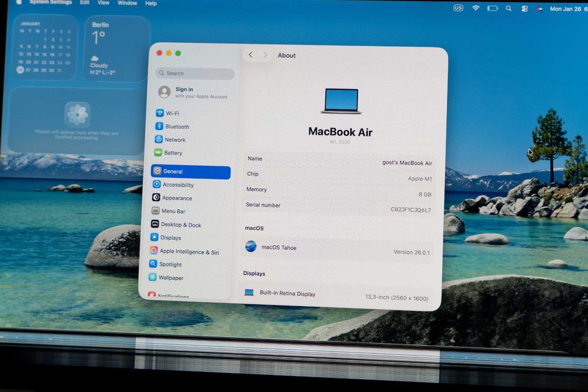Click the Version 26.0.1 text

(412, 252)
